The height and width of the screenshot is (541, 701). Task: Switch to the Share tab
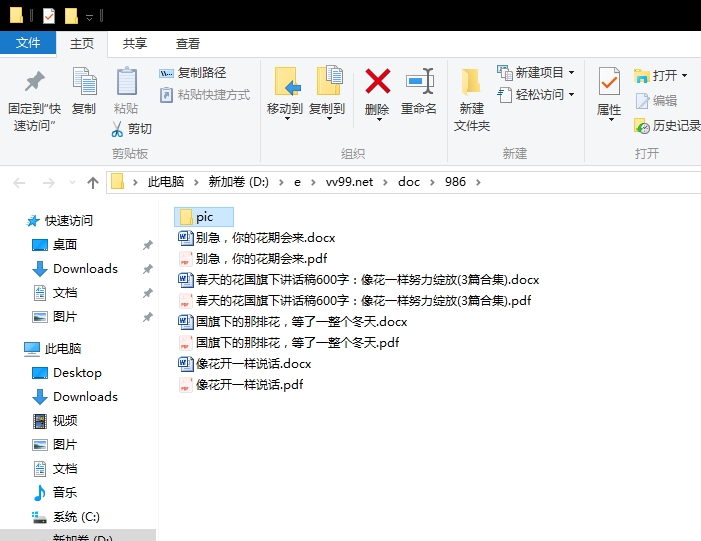(x=135, y=44)
